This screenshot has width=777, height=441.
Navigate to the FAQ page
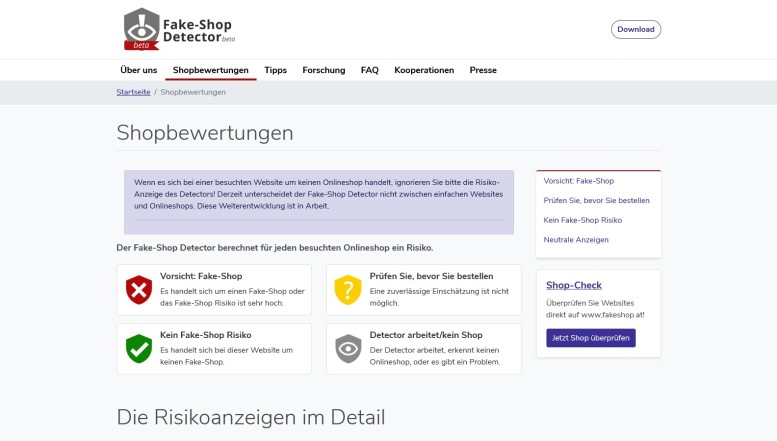click(369, 70)
